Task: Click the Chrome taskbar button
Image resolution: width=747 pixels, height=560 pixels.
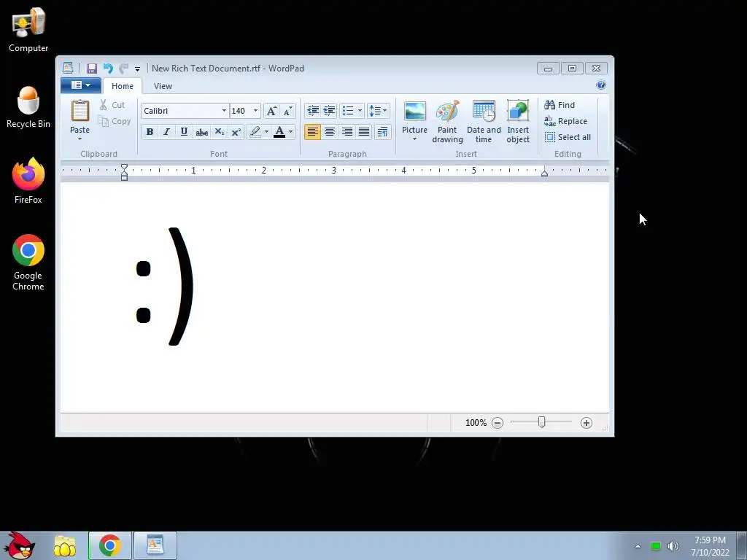Action: (110, 545)
